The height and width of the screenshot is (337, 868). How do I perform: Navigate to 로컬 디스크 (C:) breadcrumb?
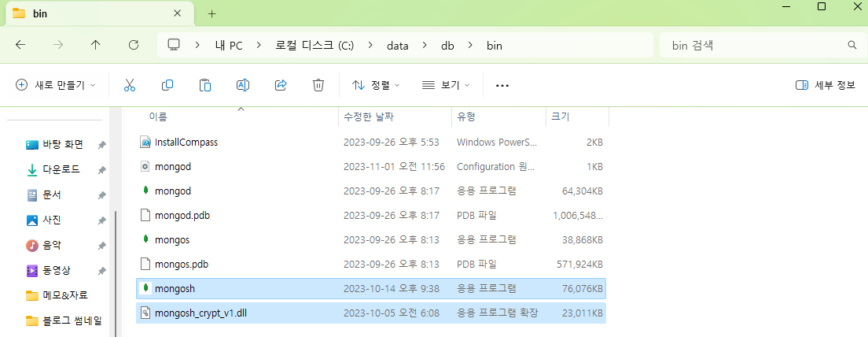click(x=314, y=46)
